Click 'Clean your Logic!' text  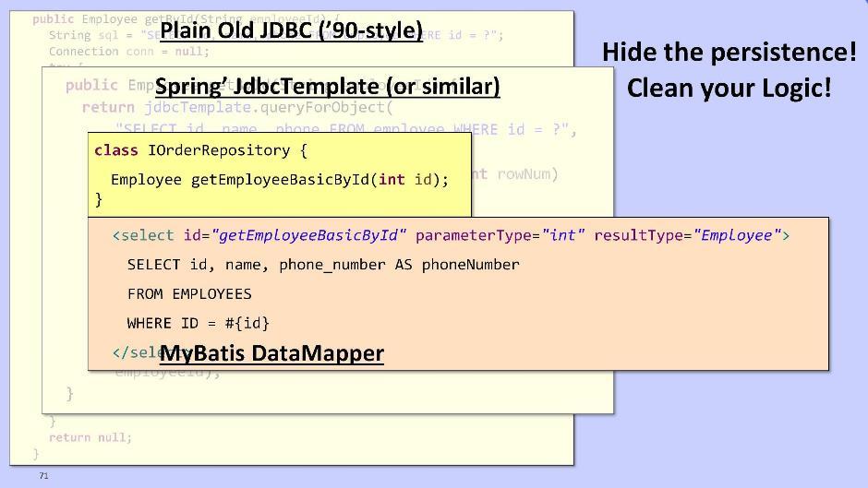[729, 88]
